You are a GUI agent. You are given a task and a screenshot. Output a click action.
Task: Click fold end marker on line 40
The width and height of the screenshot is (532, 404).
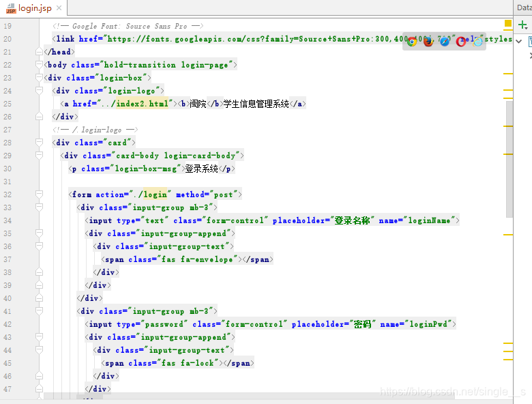tap(39, 298)
